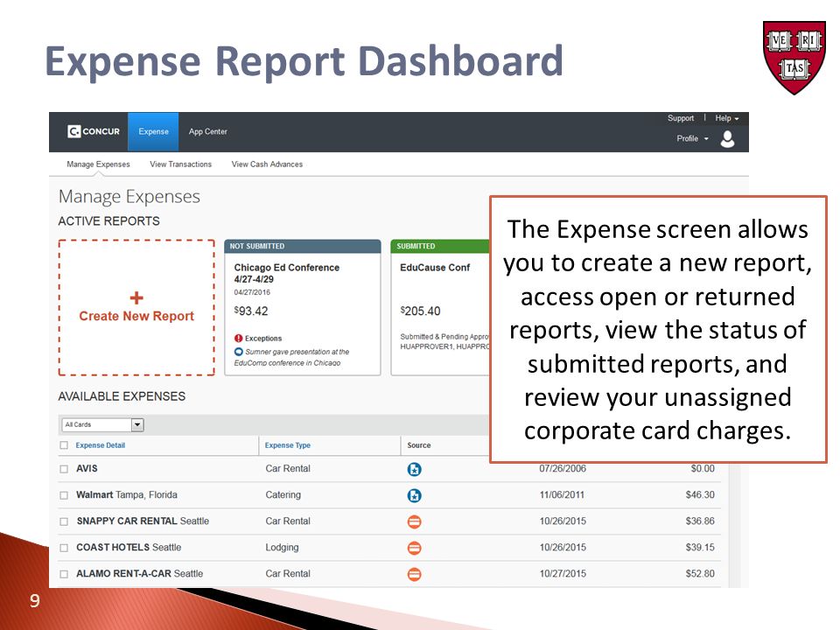The height and width of the screenshot is (630, 840).
Task: Open the EduCause Conf submitted report
Action: pos(440,307)
